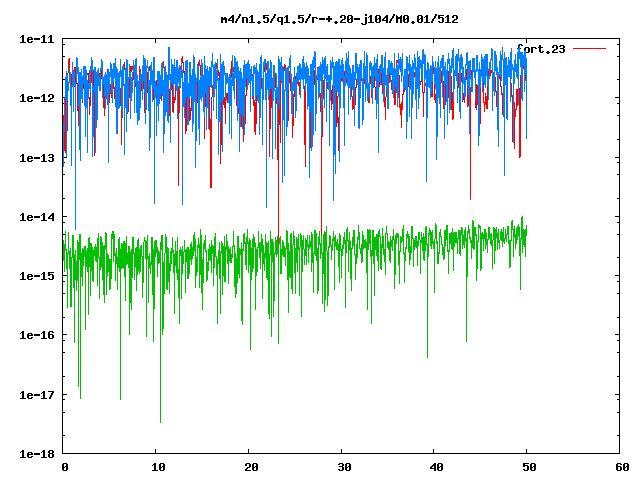
Task: Click x-axis label 60
Action: click(x=622, y=467)
